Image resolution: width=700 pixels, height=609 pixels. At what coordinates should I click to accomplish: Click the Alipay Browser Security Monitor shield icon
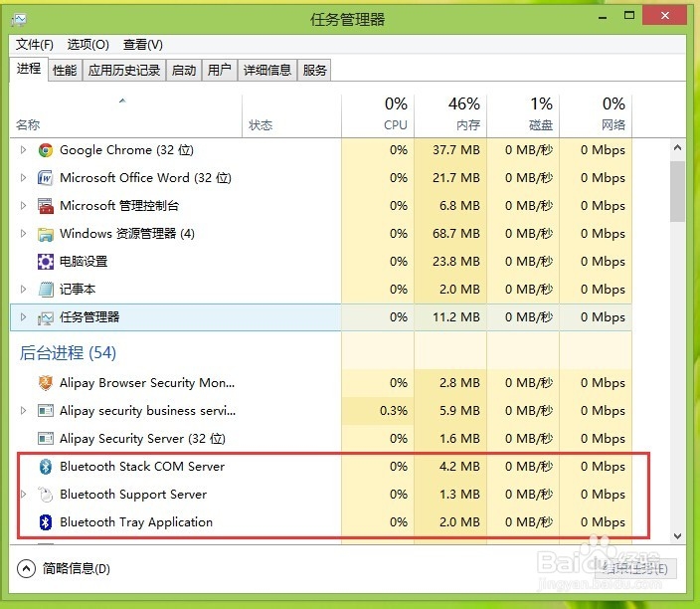click(46, 383)
